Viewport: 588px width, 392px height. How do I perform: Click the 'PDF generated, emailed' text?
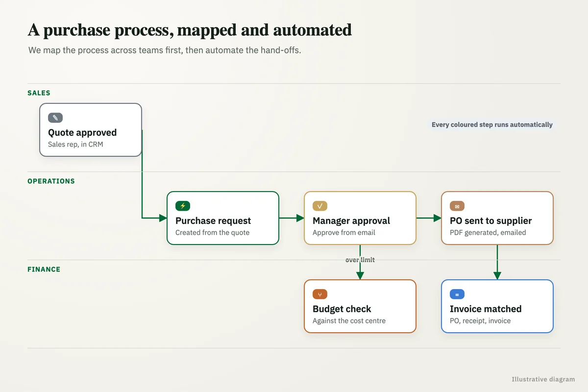click(488, 232)
